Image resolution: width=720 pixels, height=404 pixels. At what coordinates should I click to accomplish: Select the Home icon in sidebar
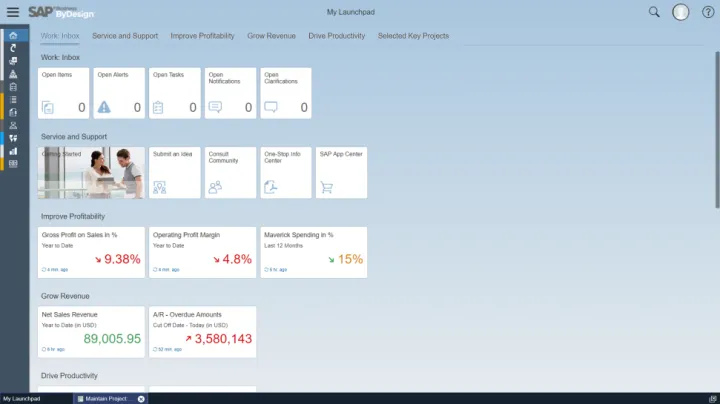(13, 36)
